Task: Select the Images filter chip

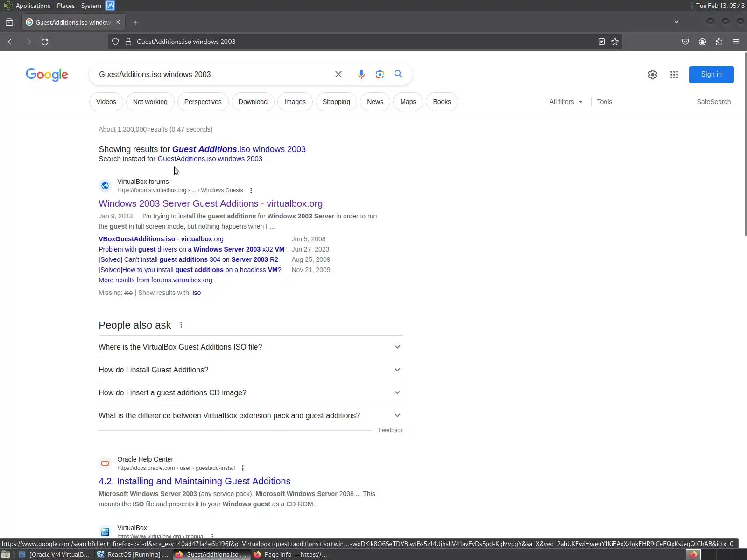Action: [x=295, y=102]
